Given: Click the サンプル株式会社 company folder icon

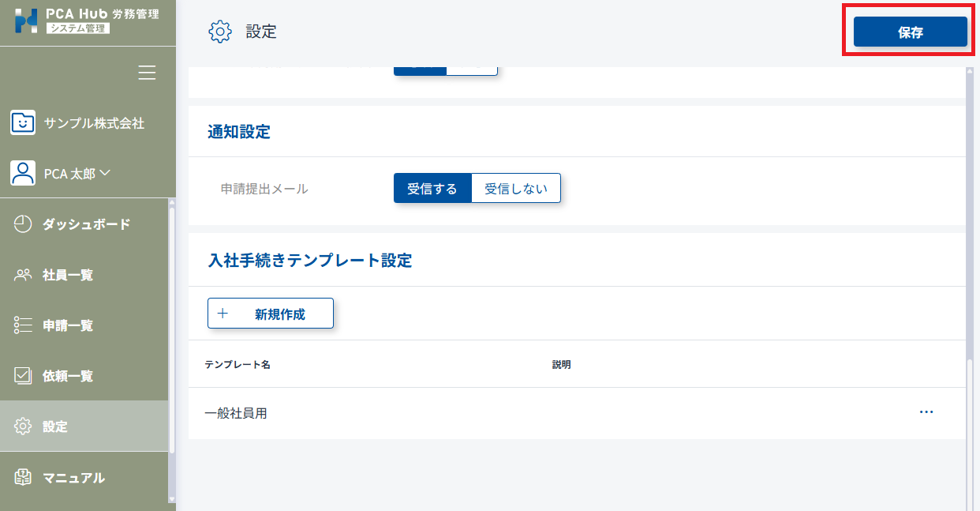Looking at the screenshot, I should tap(23, 123).
